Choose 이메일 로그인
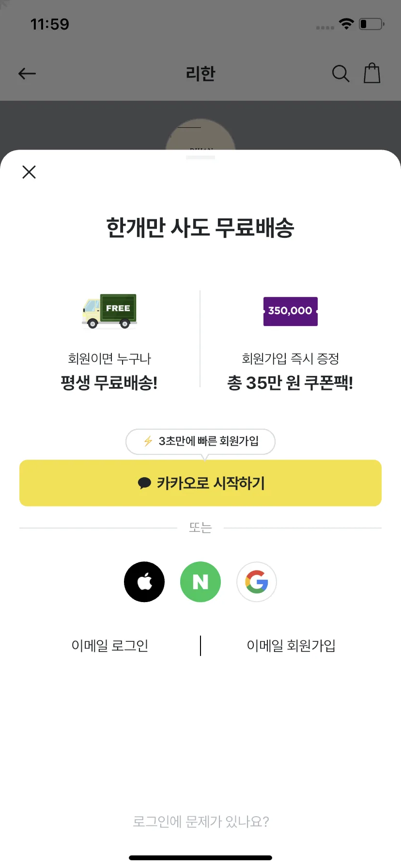 [110, 646]
